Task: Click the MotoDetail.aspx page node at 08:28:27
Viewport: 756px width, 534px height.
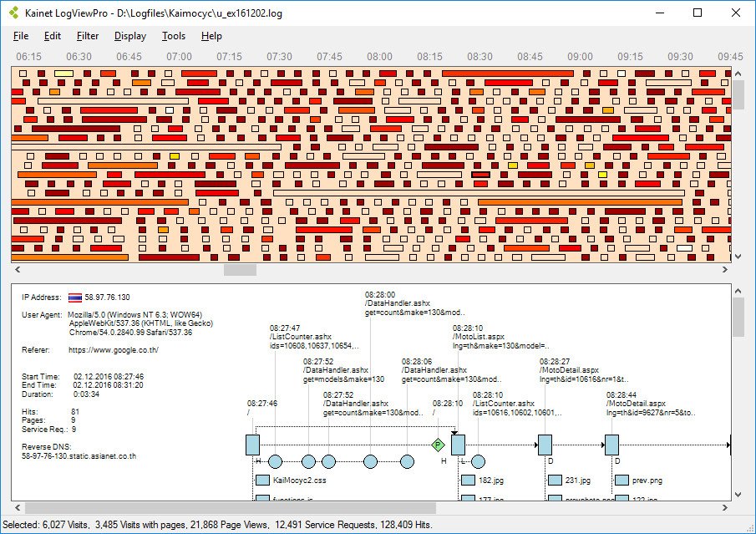Action: pos(545,445)
